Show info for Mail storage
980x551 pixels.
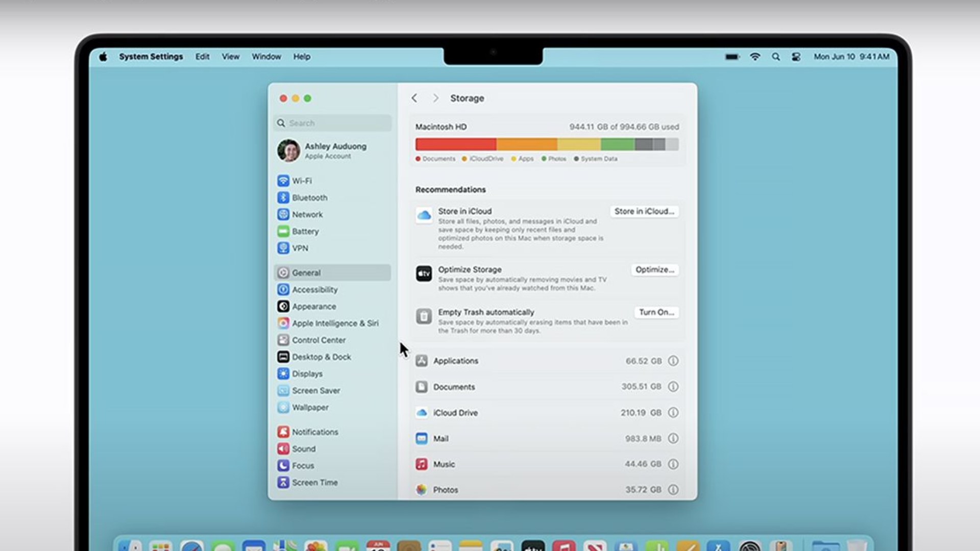673,438
